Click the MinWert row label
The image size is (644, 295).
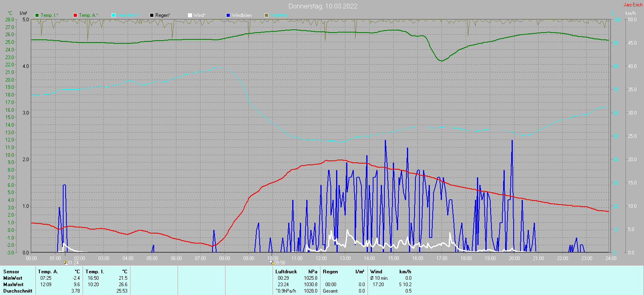pyautogui.click(x=13, y=278)
